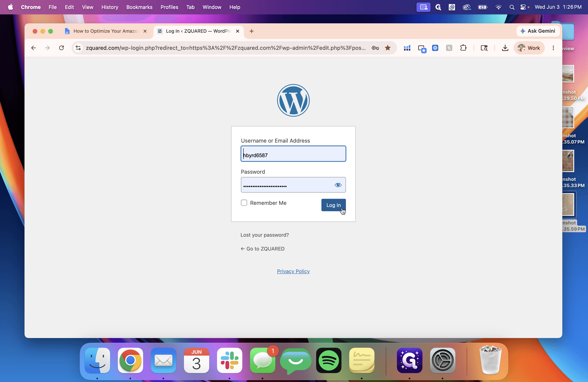Image resolution: width=588 pixels, height=382 pixels.
Task: Launch Slack from the Dock
Action: [229, 360]
